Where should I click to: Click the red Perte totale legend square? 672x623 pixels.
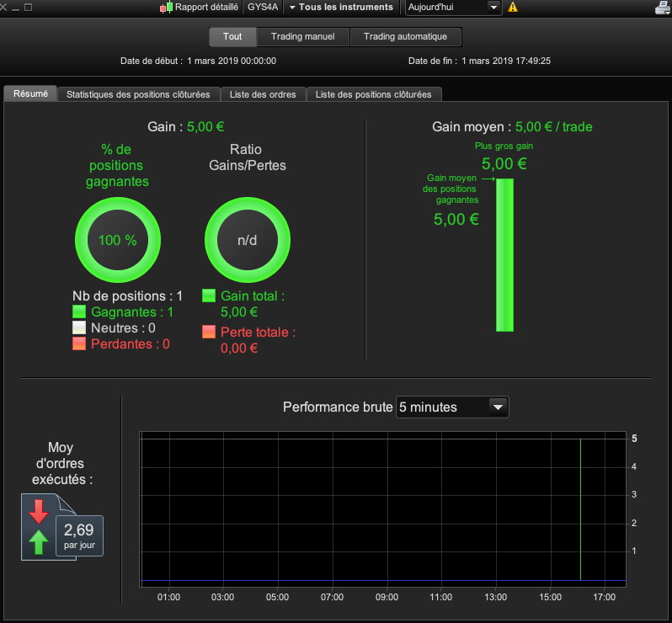(209, 332)
